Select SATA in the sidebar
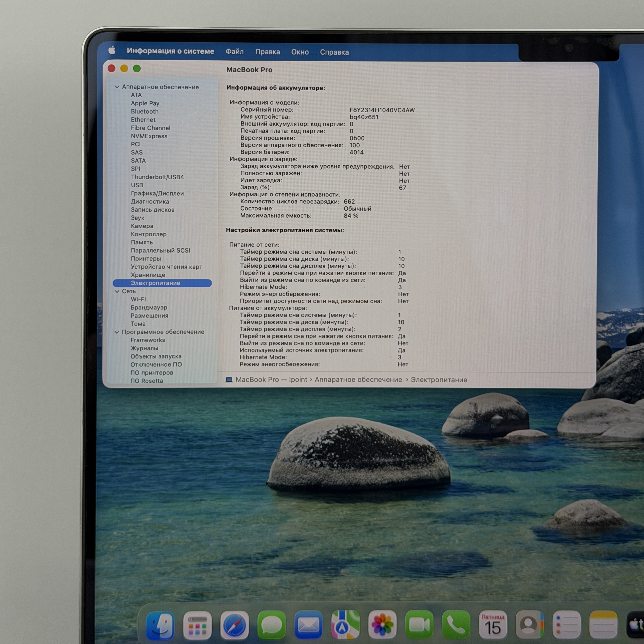 138,160
